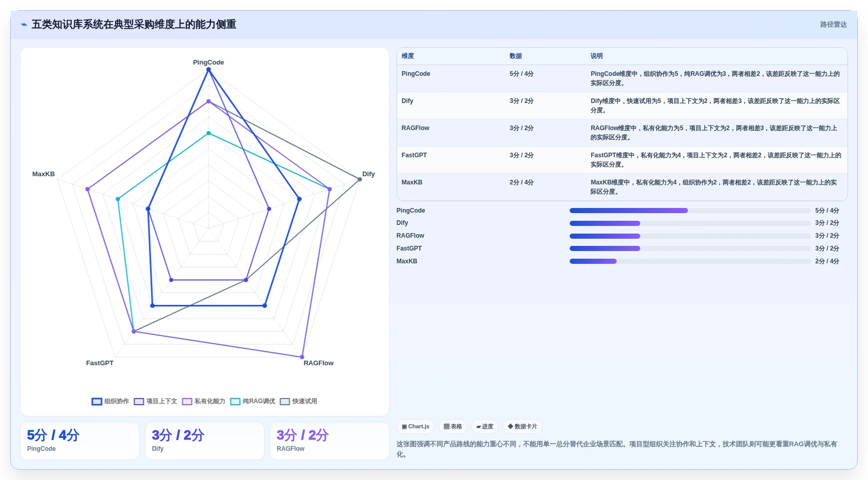Click the footnote paragraph starting 这张图强调
This screenshot has width=868, height=480.
click(x=617, y=449)
